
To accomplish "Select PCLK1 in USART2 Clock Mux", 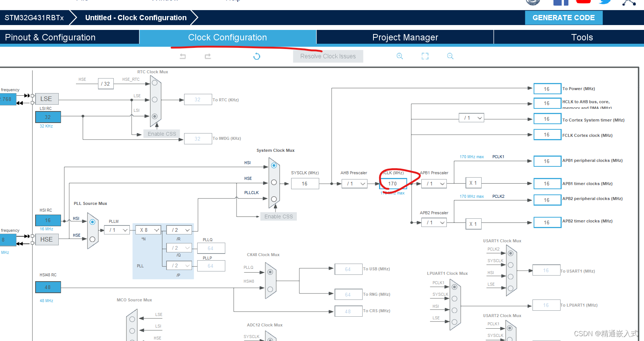I will [510, 328].
